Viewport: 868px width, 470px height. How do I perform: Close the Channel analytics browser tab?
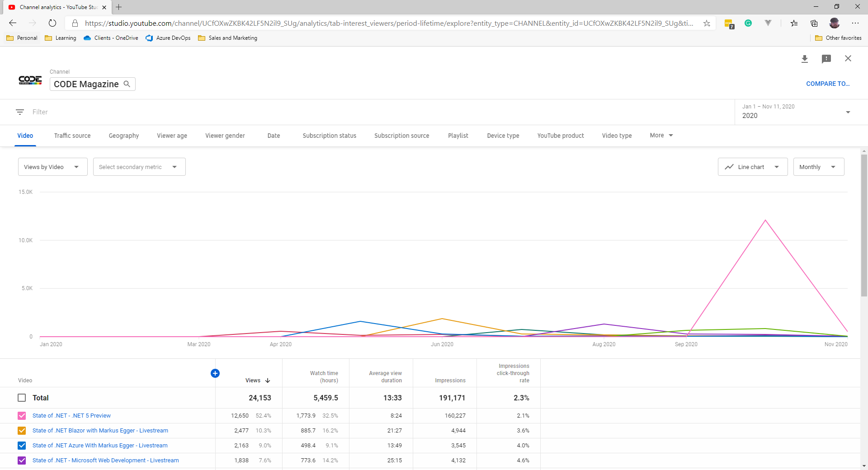[x=104, y=7]
